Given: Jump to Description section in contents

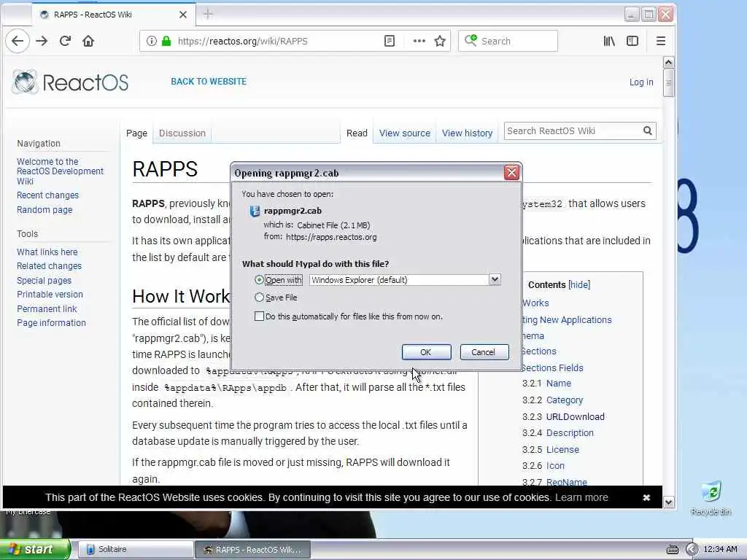Looking at the screenshot, I should click(570, 433).
